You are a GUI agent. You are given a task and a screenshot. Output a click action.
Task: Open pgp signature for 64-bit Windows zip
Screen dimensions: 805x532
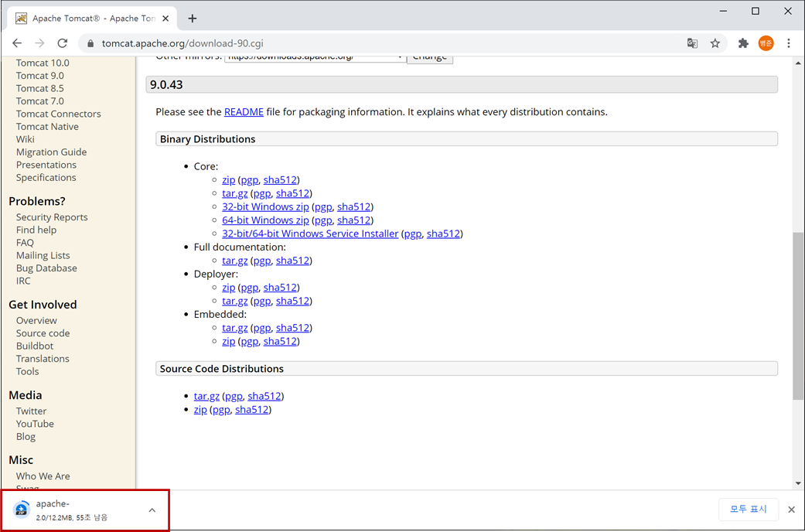(x=323, y=221)
